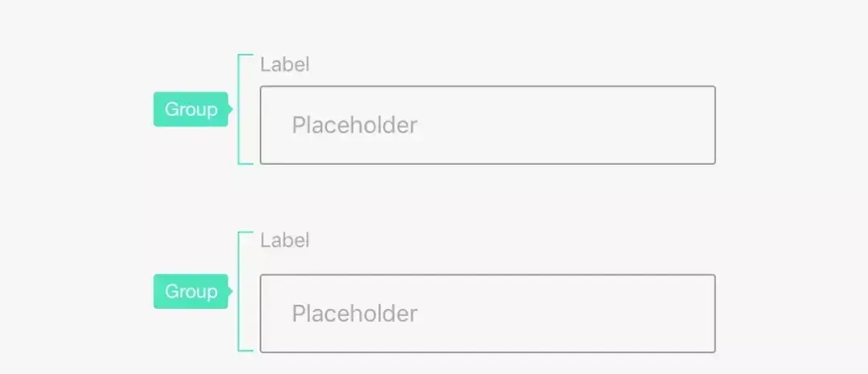Click the word Group in lower tag
Image resolution: width=868 pixels, height=374 pixels.
(190, 291)
